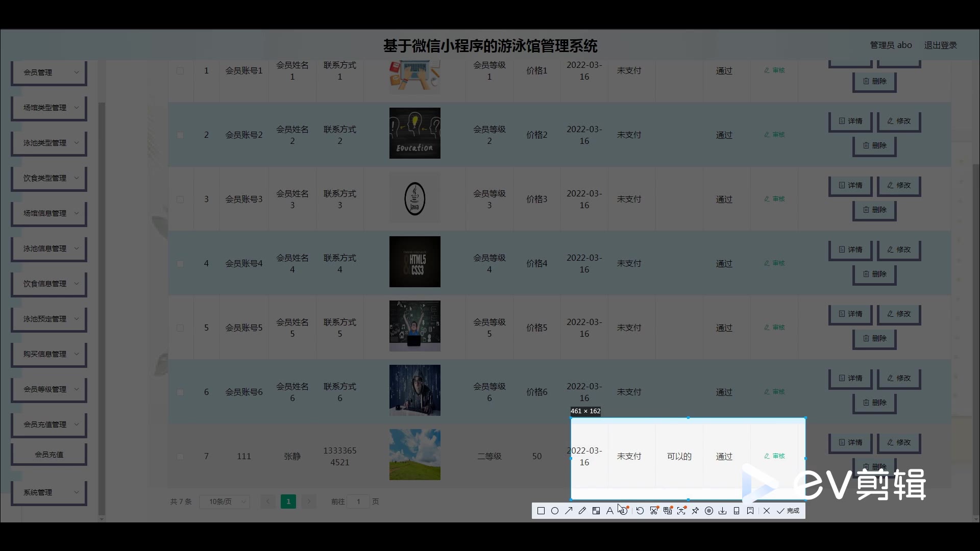Select the arrow drawing tool
The height and width of the screenshot is (551, 980).
coord(569,511)
